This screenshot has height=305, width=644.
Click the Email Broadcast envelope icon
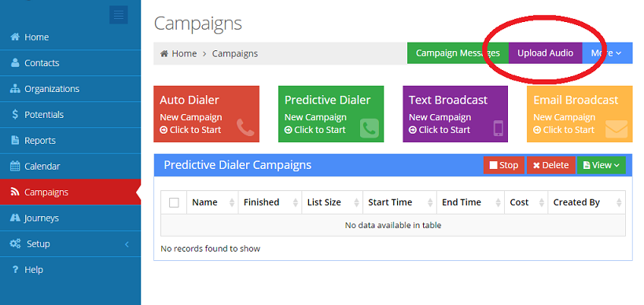616,129
